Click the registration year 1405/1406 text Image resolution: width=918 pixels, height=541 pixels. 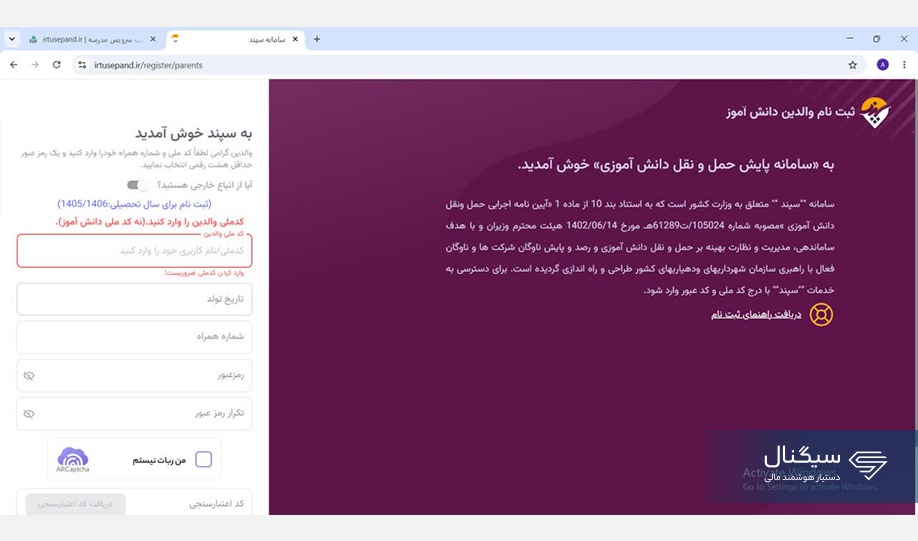coord(134,204)
